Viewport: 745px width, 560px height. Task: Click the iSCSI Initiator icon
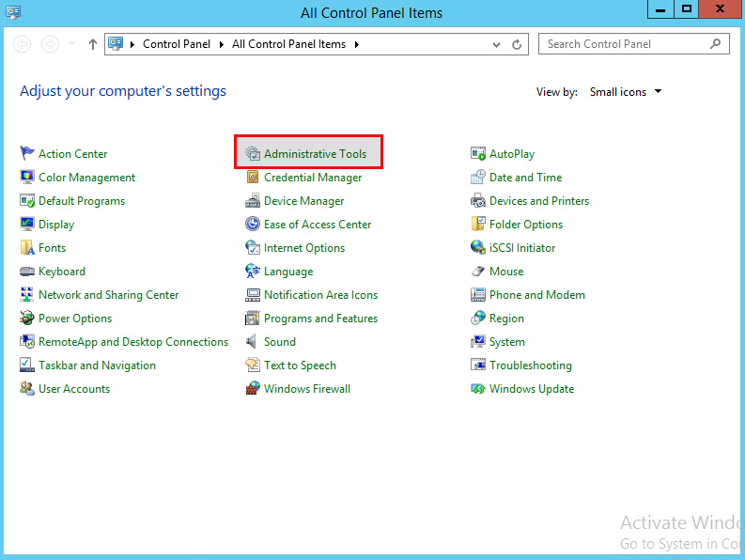click(x=478, y=247)
